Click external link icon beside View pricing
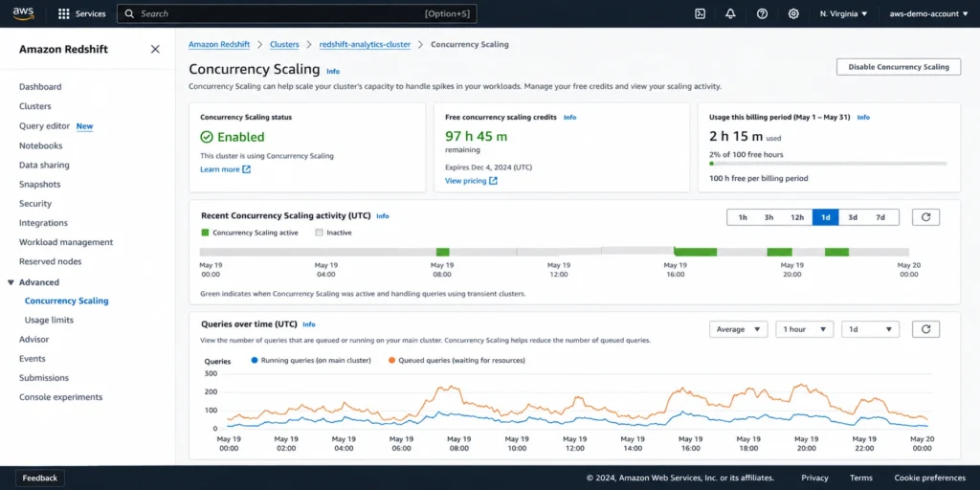 493,181
